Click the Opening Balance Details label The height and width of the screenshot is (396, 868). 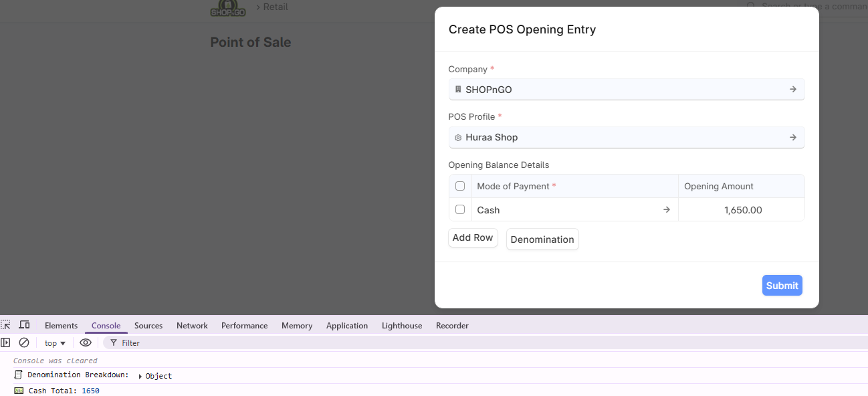pos(499,165)
